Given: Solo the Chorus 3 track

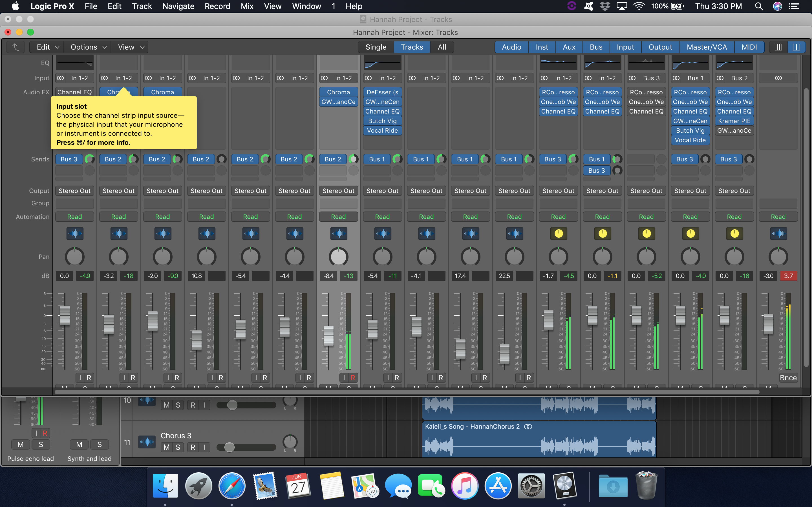Looking at the screenshot, I should (x=178, y=447).
